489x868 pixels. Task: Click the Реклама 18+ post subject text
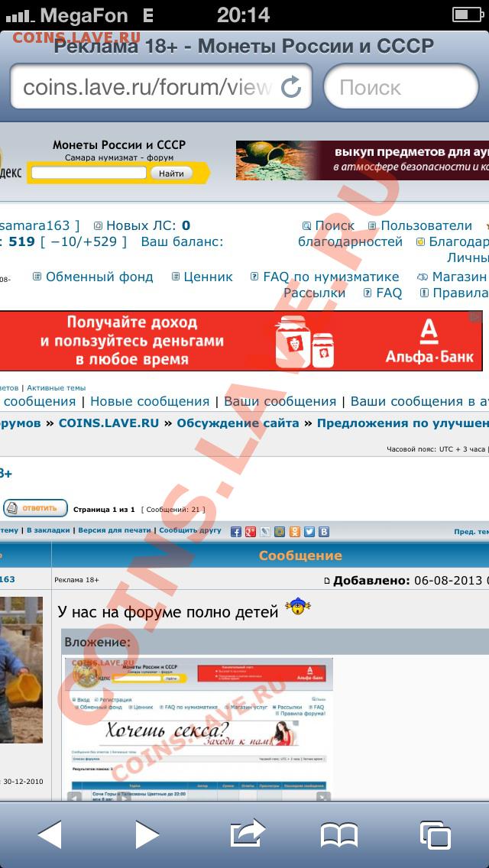coord(77,580)
